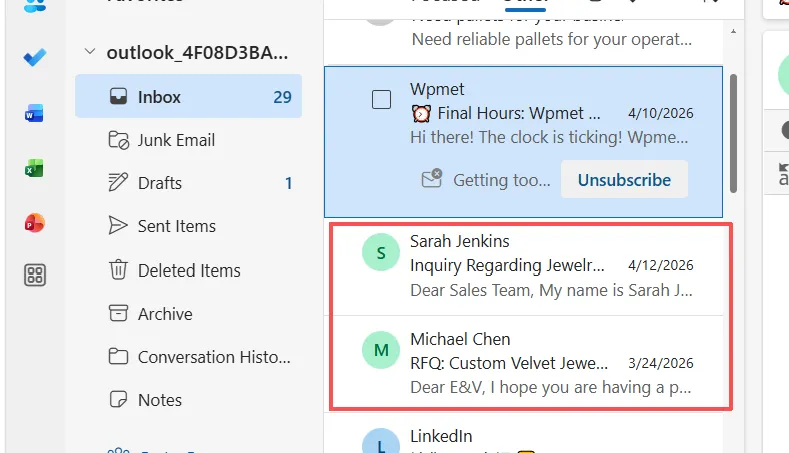Open the Notes folder
Image resolution: width=789 pixels, height=453 pixels.
(160, 400)
